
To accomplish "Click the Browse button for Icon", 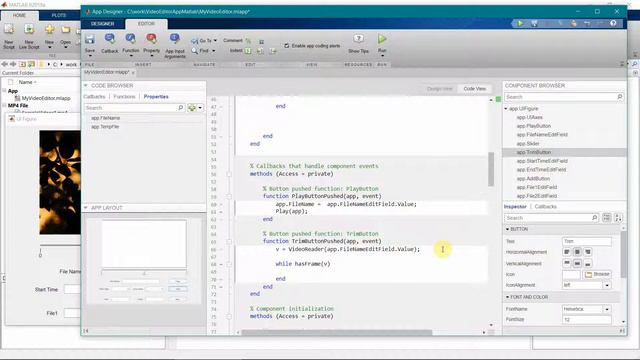I will coord(597,274).
